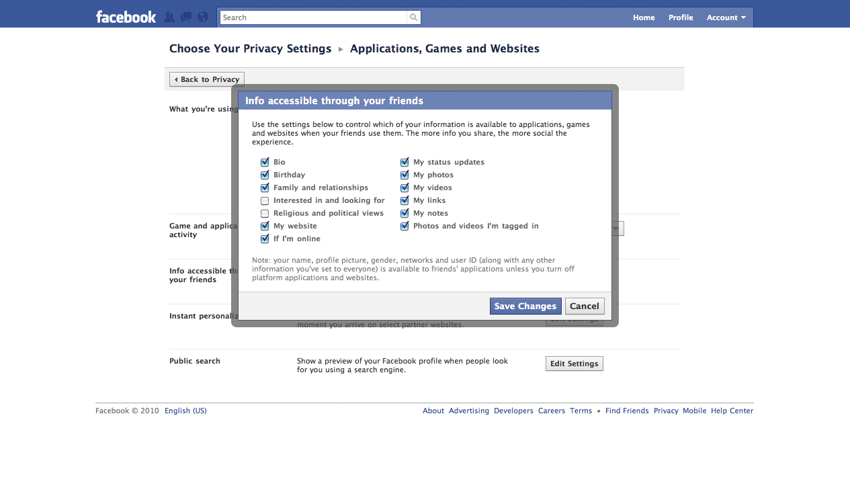Screen dimensions: 850x504
Task: Open the Account dropdown menu
Action: 726,17
